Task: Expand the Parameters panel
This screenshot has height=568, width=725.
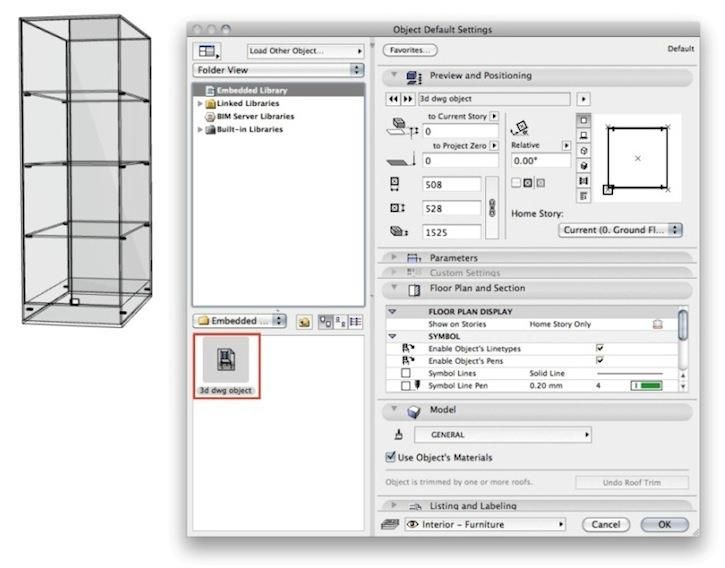Action: [x=394, y=257]
